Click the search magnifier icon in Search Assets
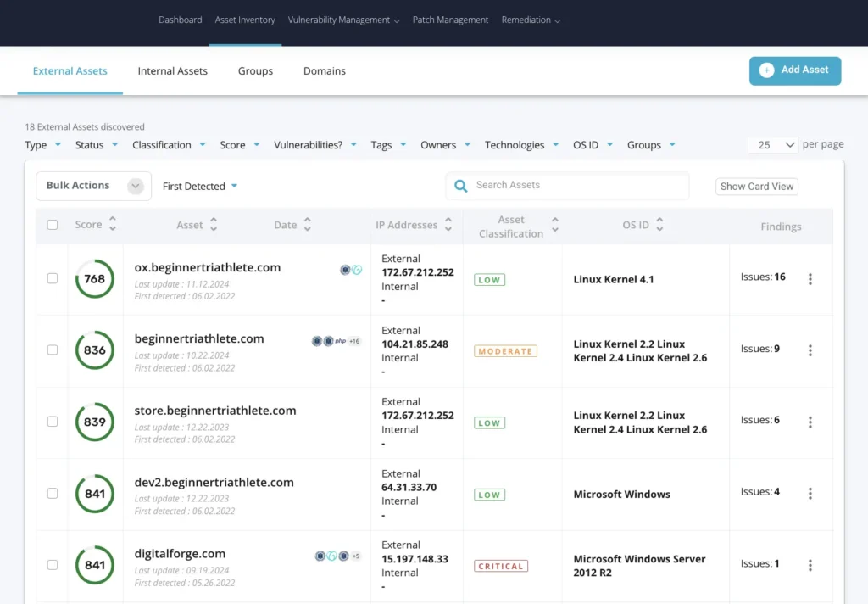The image size is (868, 604). [460, 186]
